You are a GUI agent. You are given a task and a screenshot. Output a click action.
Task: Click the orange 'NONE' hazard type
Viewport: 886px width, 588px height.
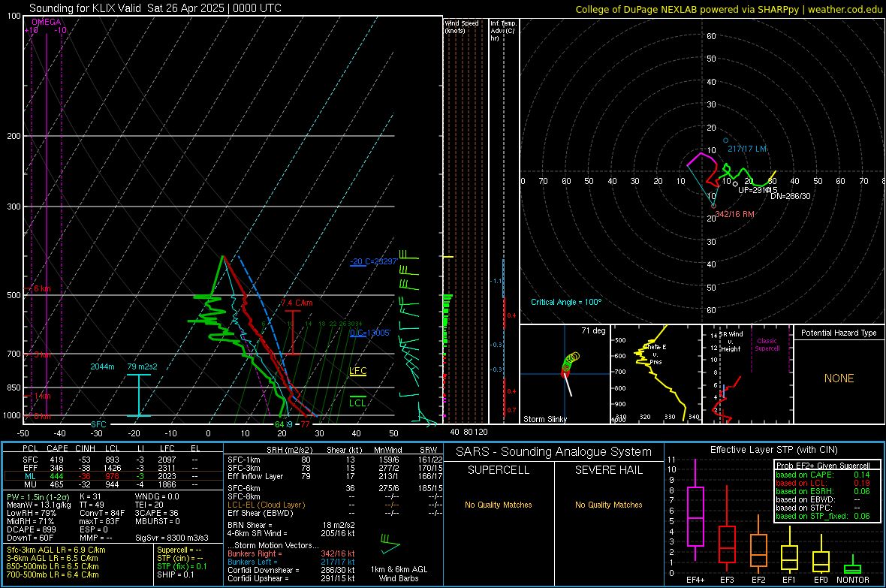(839, 378)
